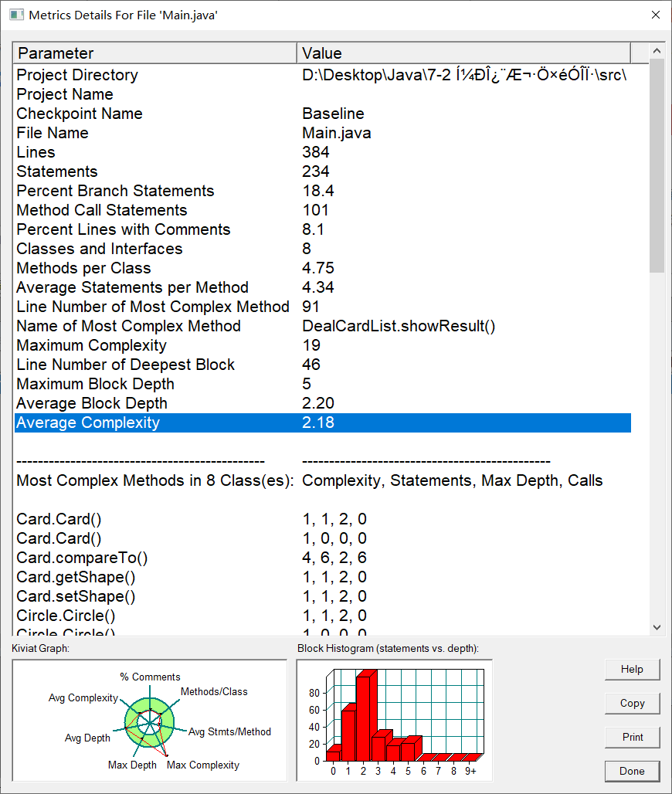The height and width of the screenshot is (794, 672).
Task: Print the metrics details
Action: tap(632, 738)
